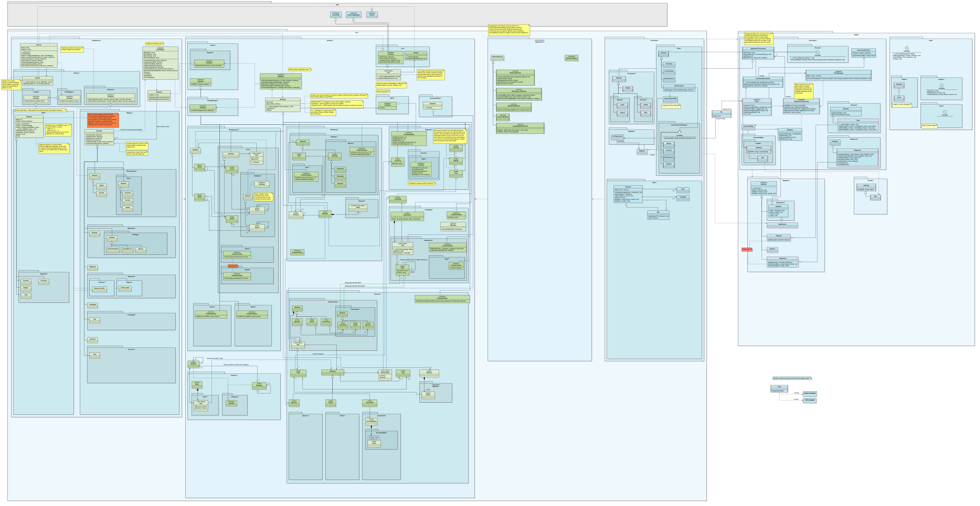Select the 'Entity Data Object' yellow note
This screenshot has width=980, height=506.
(x=383, y=91)
